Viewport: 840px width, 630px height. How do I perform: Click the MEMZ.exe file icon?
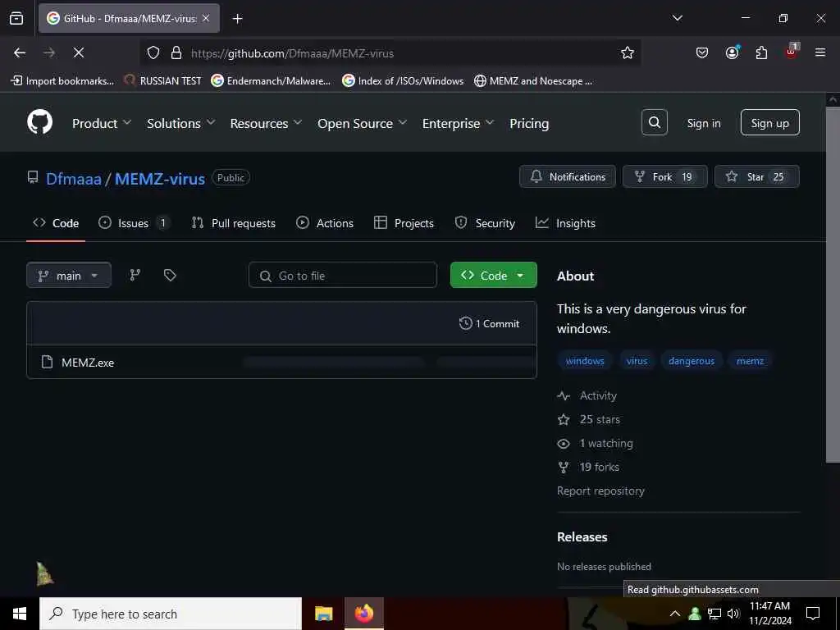tap(47, 362)
